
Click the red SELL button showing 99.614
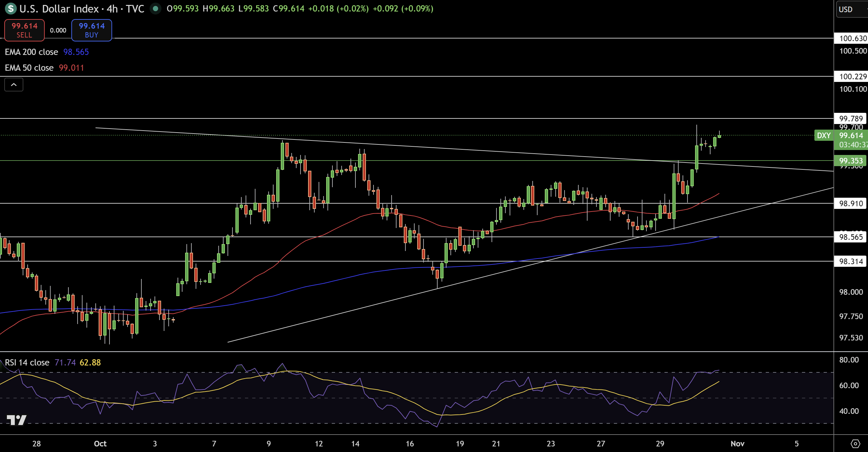(x=24, y=30)
